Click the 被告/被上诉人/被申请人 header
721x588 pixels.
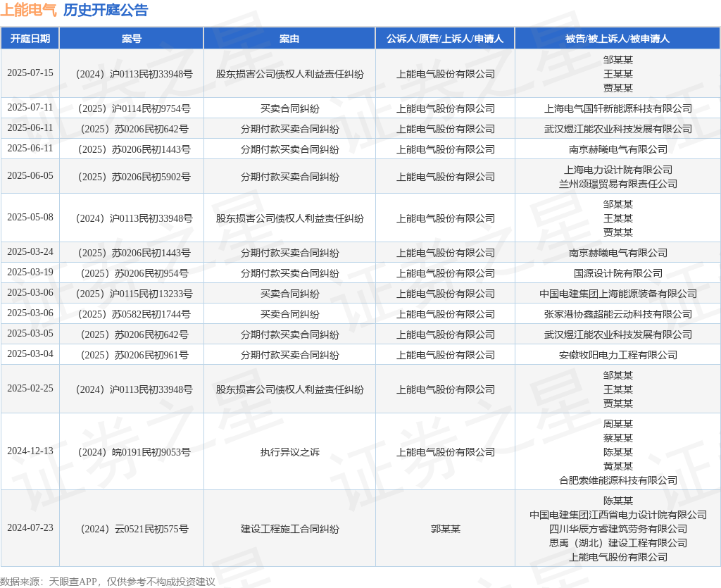coord(617,39)
